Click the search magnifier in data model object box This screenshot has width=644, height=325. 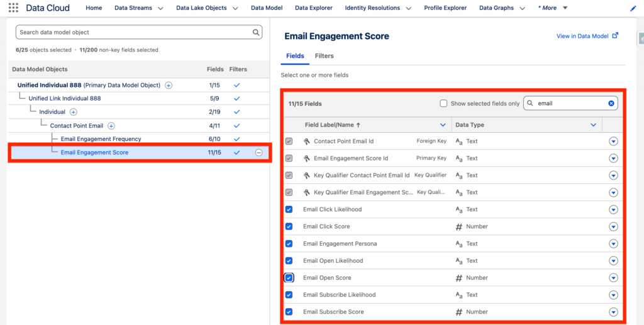[x=256, y=32]
